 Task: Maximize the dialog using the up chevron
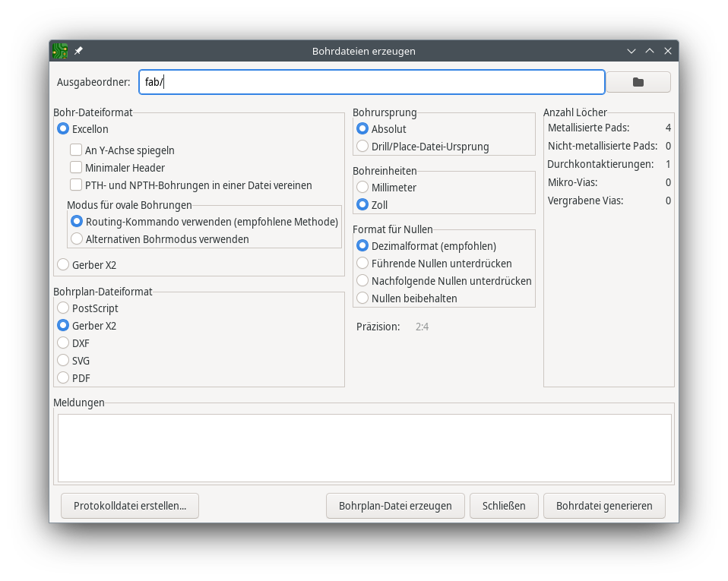[649, 51]
